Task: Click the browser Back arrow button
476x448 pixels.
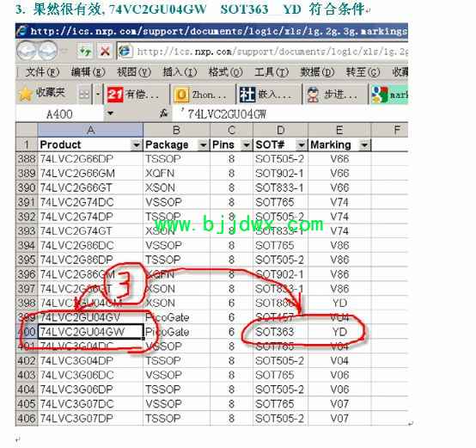Action: tap(27, 51)
